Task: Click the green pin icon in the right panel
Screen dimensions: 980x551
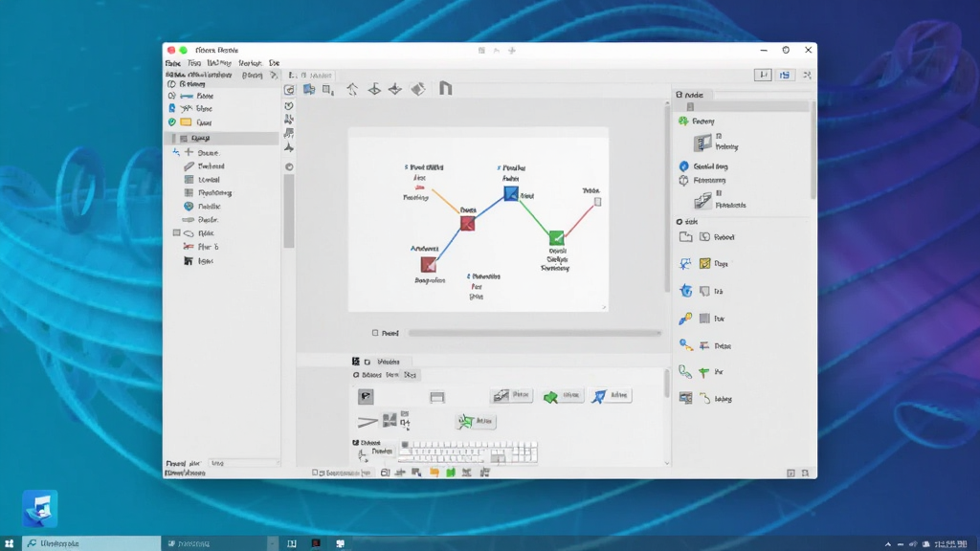Action: (x=703, y=372)
